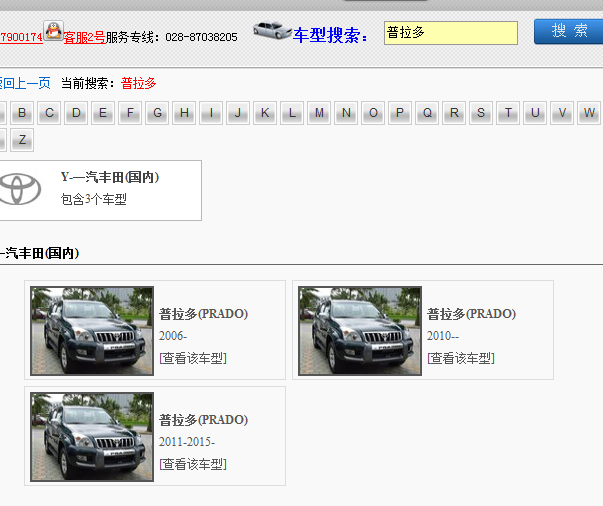The height and width of the screenshot is (506, 603).
Task: Click the silver car icon beside 车型搜索
Action: (272, 31)
